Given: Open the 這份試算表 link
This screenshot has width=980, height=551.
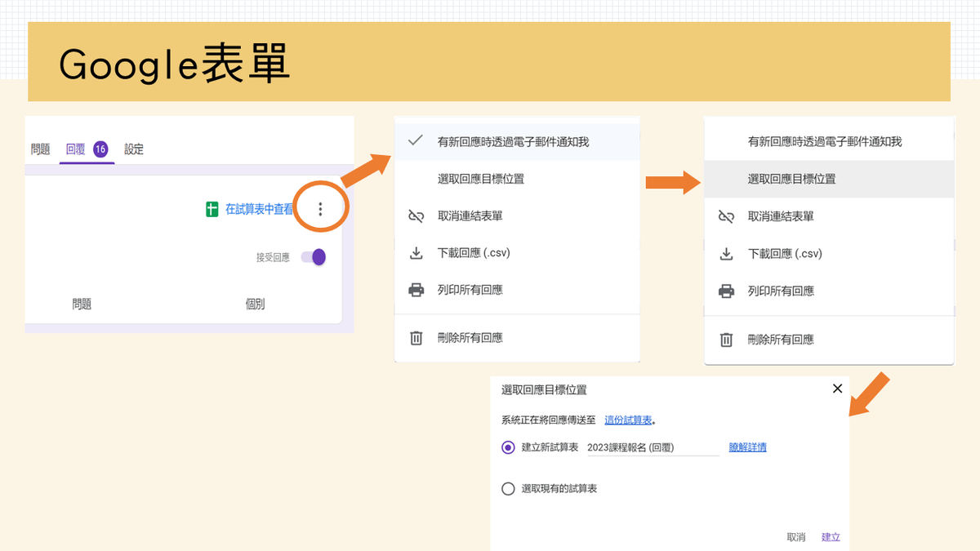Looking at the screenshot, I should pyautogui.click(x=627, y=420).
